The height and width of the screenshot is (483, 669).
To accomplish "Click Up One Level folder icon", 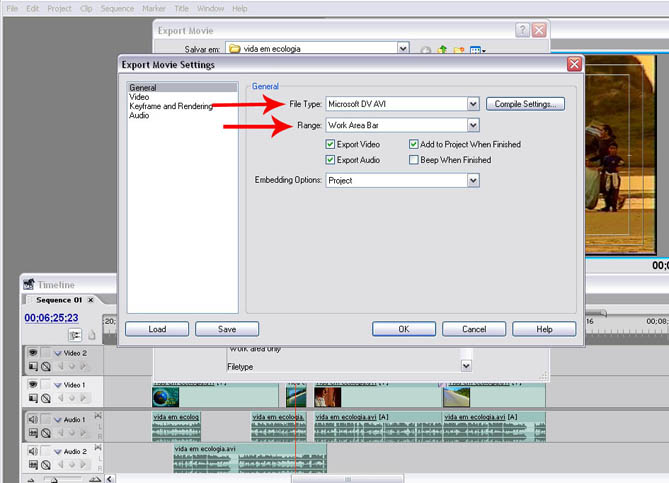I will 441,49.
